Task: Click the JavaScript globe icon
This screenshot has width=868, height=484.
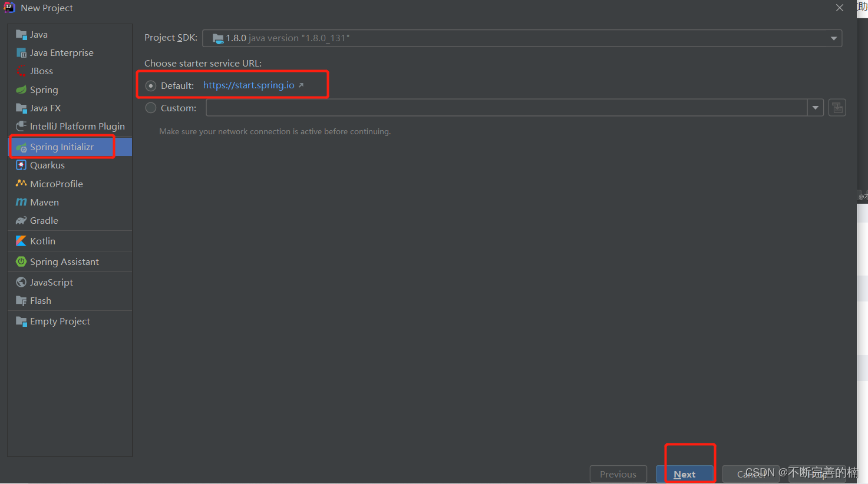Action: (21, 282)
